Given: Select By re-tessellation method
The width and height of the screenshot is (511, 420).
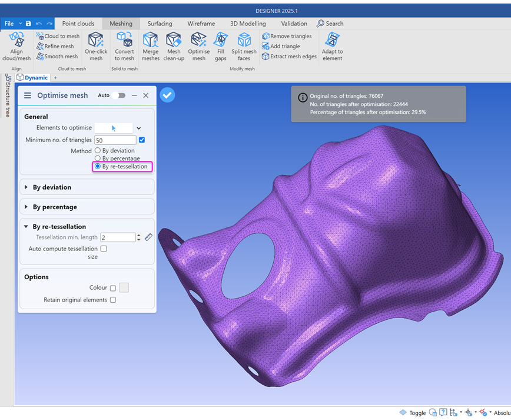Looking at the screenshot, I should 98,166.
